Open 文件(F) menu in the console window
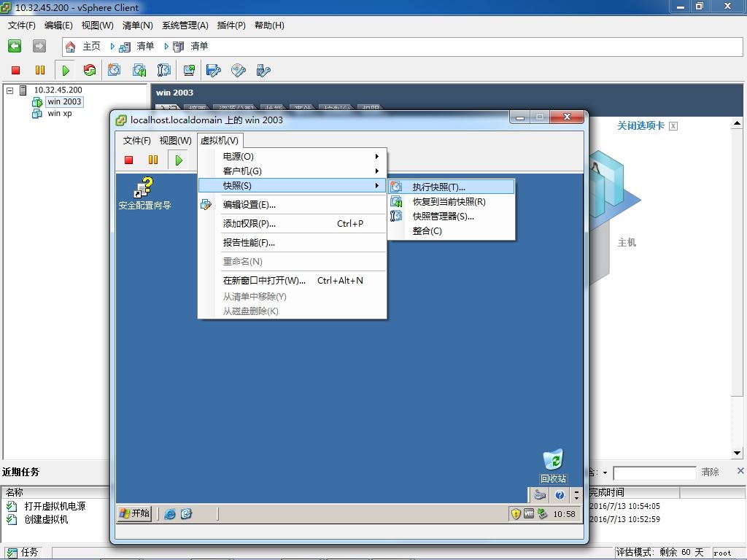The height and width of the screenshot is (560, 747). (x=136, y=141)
